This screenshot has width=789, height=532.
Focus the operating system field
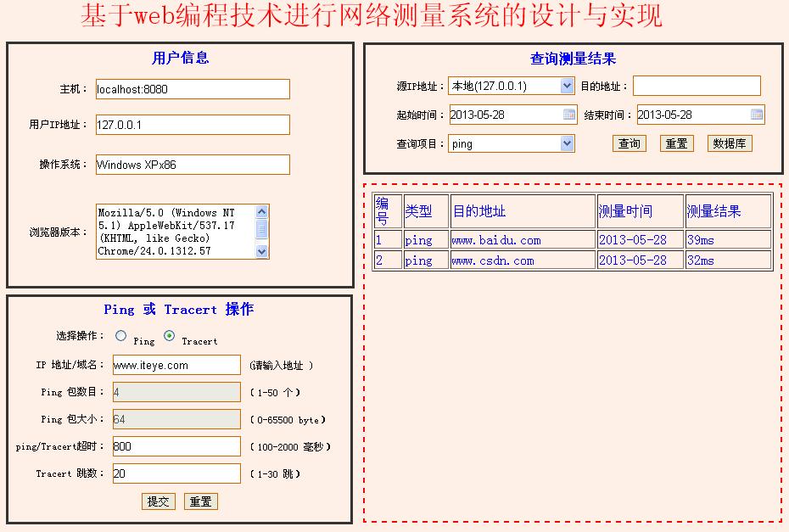tap(193, 165)
